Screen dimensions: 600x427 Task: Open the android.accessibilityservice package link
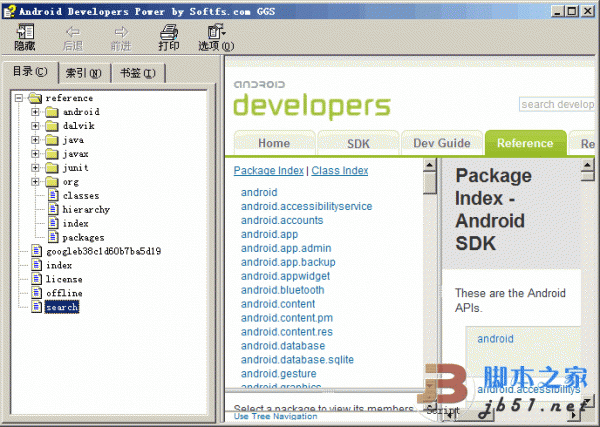click(307, 207)
